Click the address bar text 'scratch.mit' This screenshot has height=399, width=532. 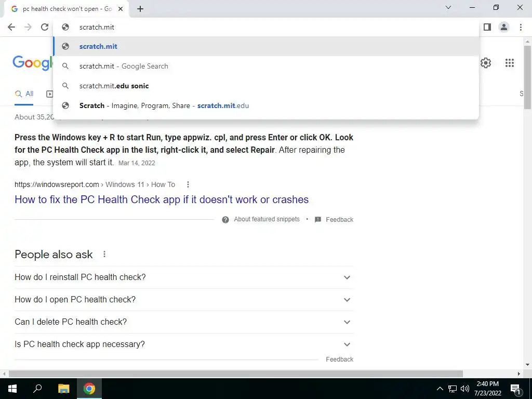(x=97, y=27)
